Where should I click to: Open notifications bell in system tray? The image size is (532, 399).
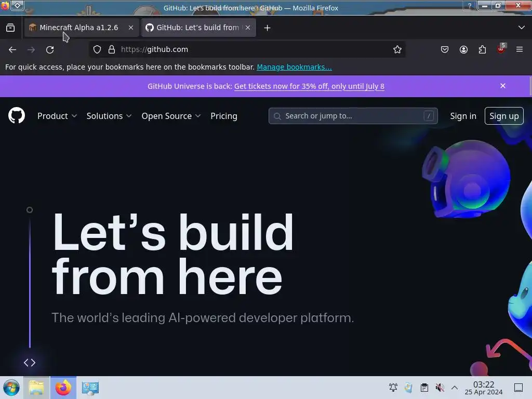coord(393,388)
